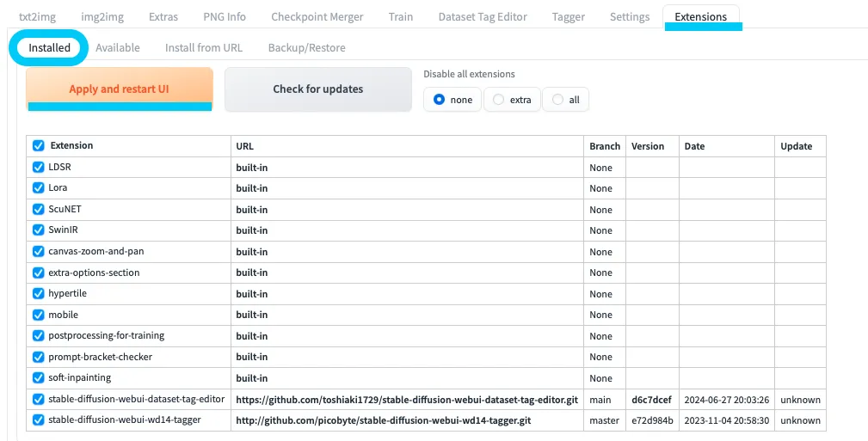Select the 'extra' disable extensions radio
The height and width of the screenshot is (441, 868).
tap(499, 100)
